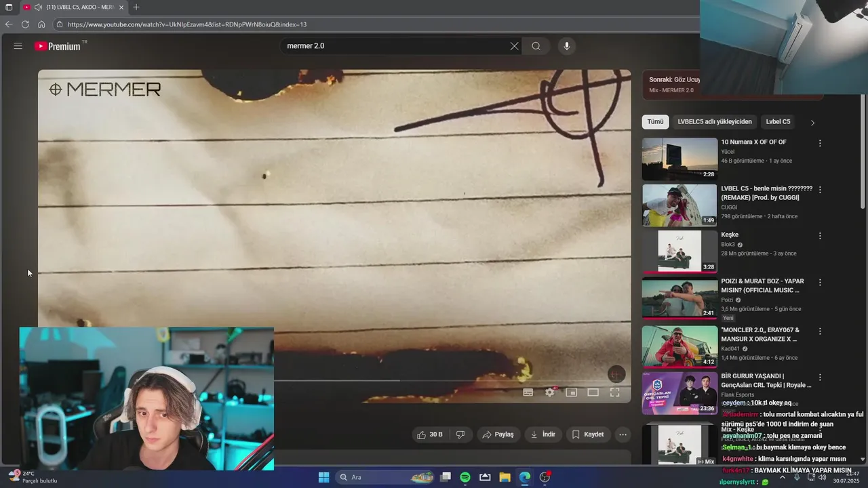Screen dimensions: 868x488
Task: Show more filter chips with arrow
Action: 812,123
